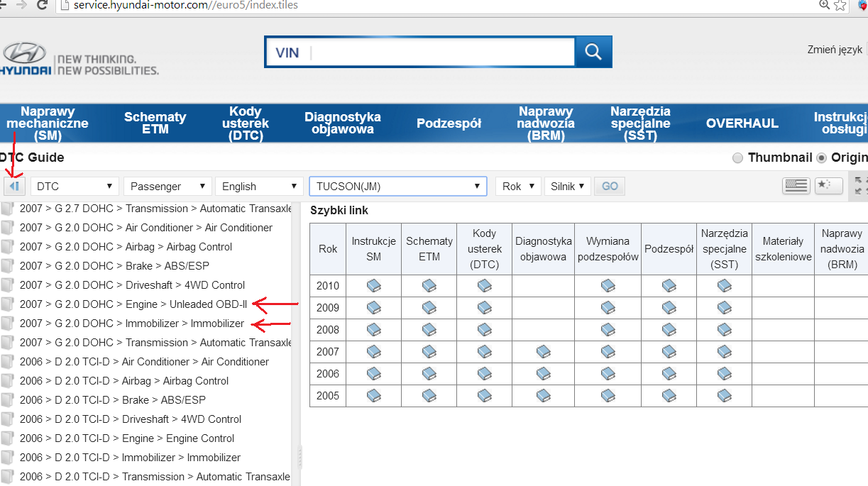Click panel splitter handle beside tree

click(x=299, y=456)
